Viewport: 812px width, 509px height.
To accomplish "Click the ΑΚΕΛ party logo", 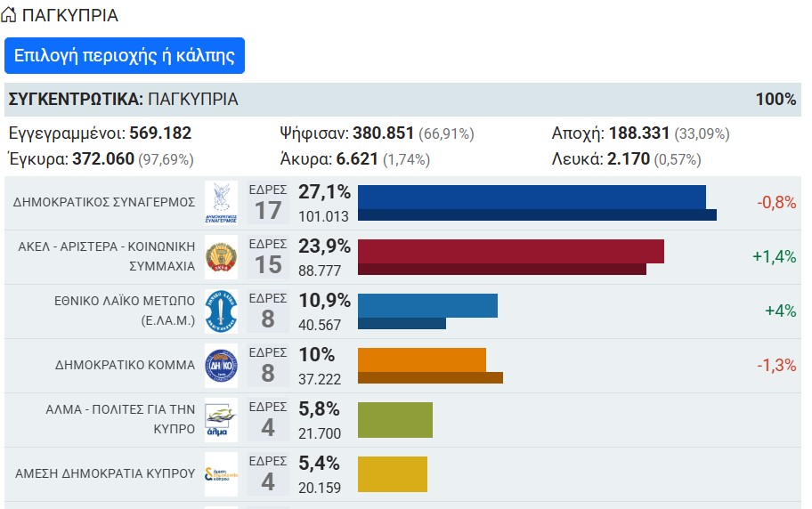I will click(x=221, y=257).
